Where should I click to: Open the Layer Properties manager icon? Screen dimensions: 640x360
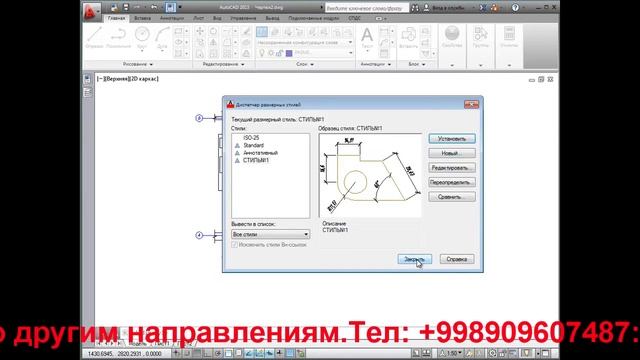tap(262, 32)
